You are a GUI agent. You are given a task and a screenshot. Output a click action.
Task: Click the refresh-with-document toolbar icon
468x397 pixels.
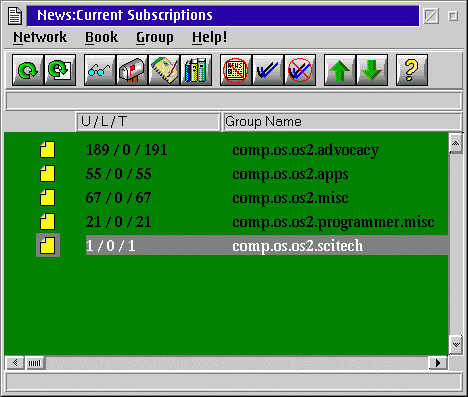coord(60,70)
